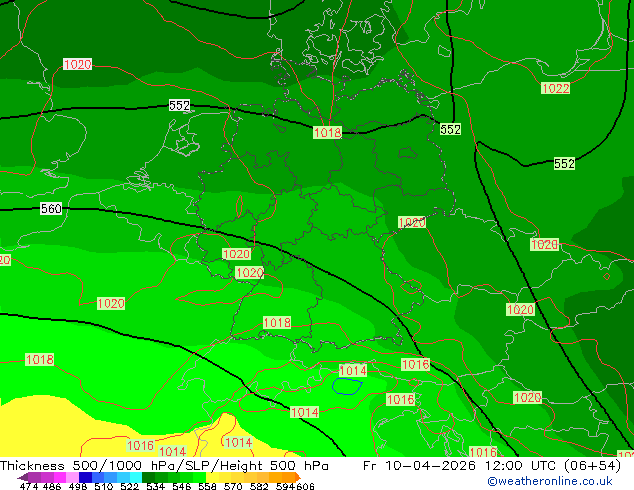Click the purple arrow start of the legend

(23, 477)
